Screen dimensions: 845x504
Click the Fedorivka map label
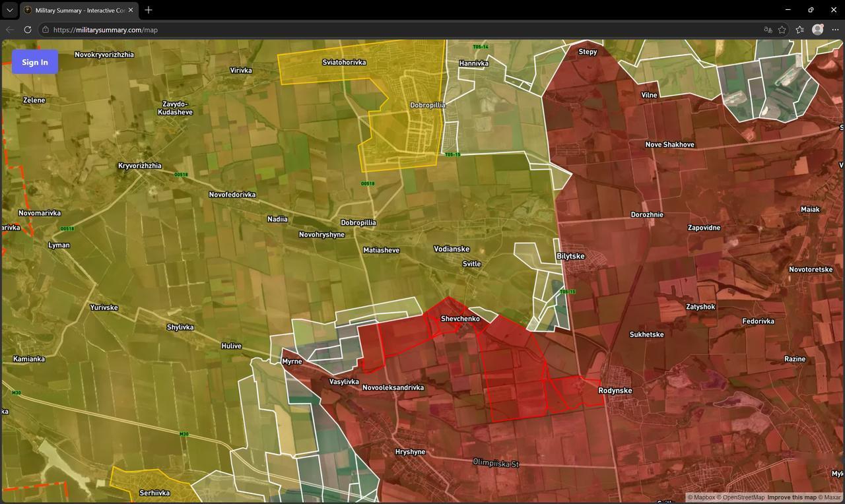pyautogui.click(x=758, y=321)
